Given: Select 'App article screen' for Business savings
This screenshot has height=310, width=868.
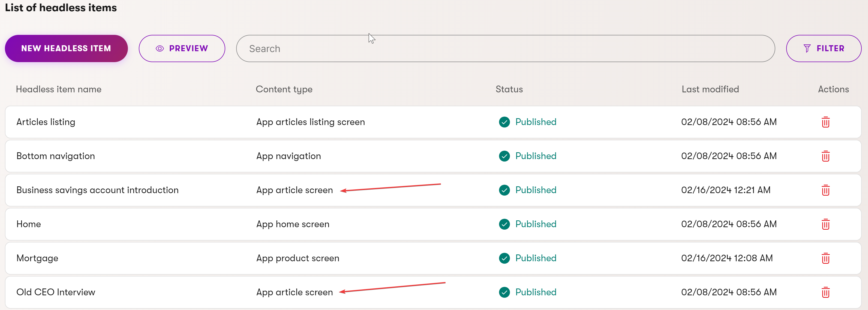Looking at the screenshot, I should [295, 190].
